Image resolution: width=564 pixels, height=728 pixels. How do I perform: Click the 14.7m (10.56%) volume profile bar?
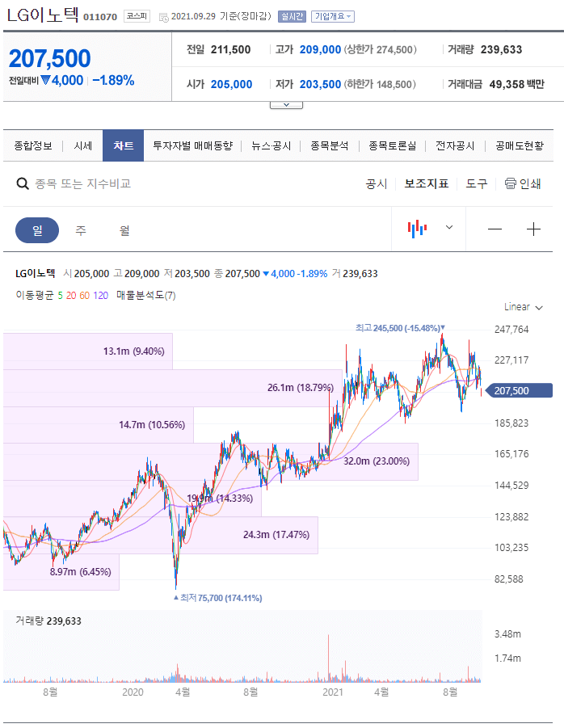tap(99, 425)
